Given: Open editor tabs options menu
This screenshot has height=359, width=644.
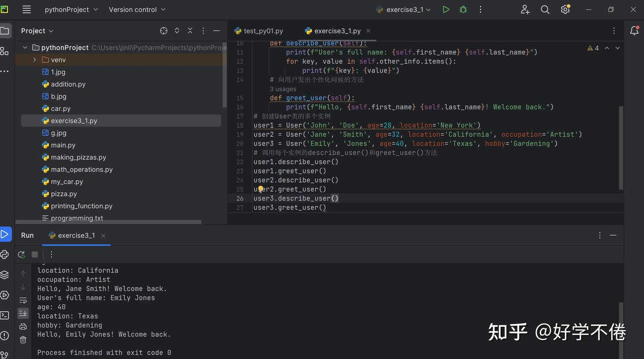Looking at the screenshot, I should pos(614,31).
